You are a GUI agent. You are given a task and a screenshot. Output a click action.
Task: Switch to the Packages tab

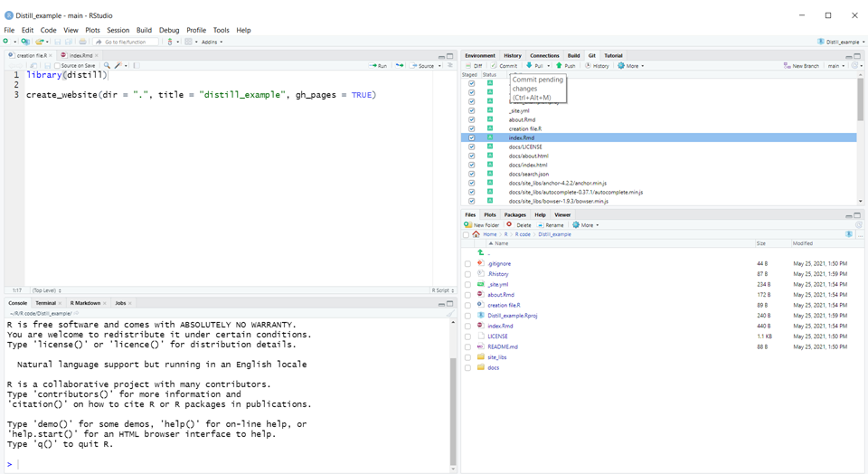pos(514,215)
